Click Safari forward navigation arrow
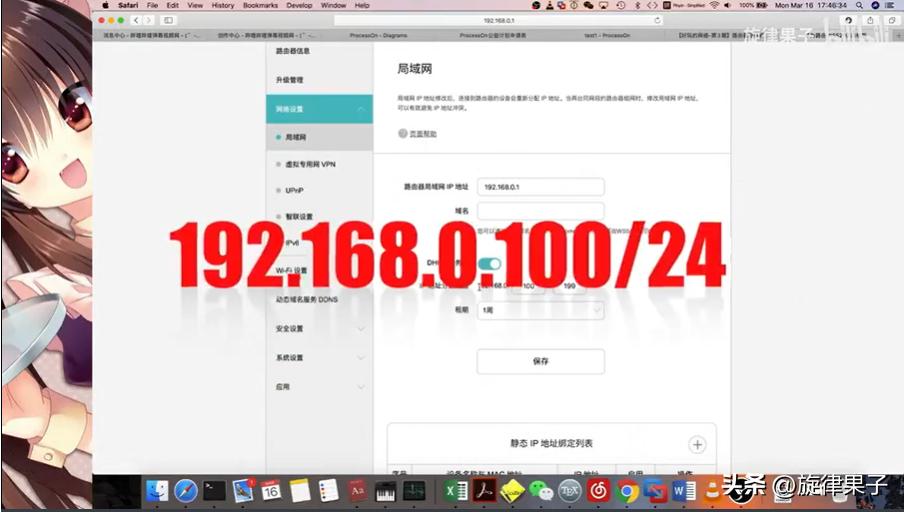 [x=148, y=20]
